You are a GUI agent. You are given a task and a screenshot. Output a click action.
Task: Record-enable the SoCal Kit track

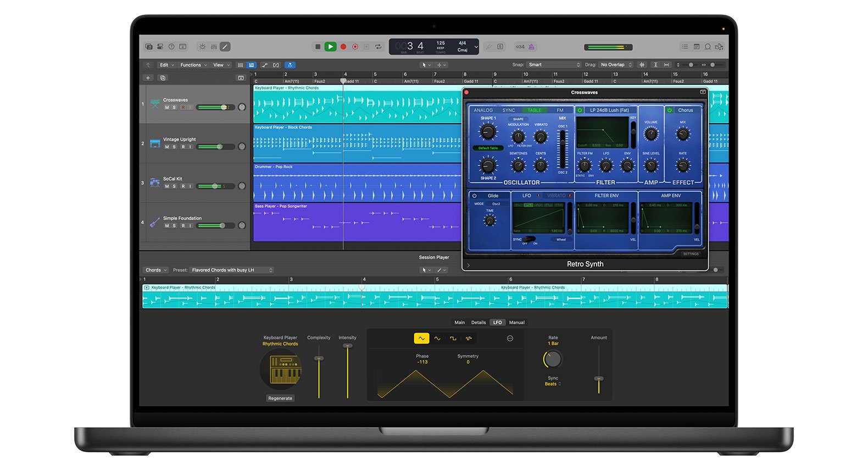pyautogui.click(x=183, y=186)
